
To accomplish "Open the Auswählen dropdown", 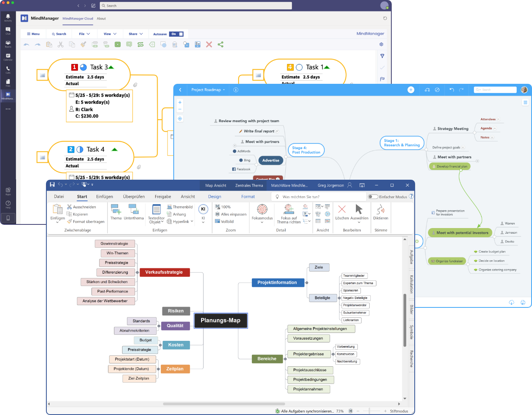I will pyautogui.click(x=359, y=222).
